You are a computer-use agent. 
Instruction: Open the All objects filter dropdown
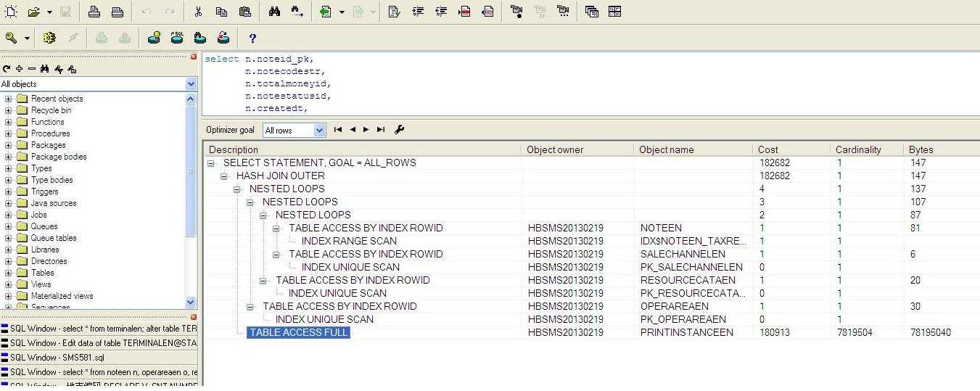click(x=192, y=84)
